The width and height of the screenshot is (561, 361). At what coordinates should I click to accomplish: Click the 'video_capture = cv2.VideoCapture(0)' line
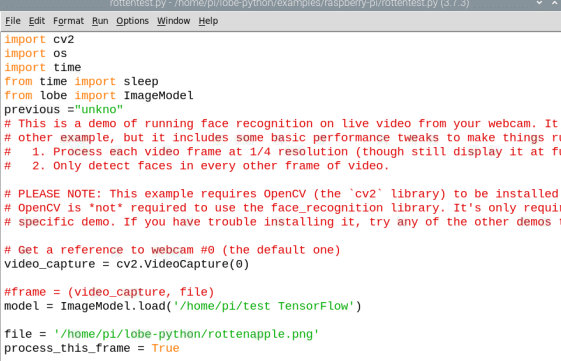pos(127,264)
